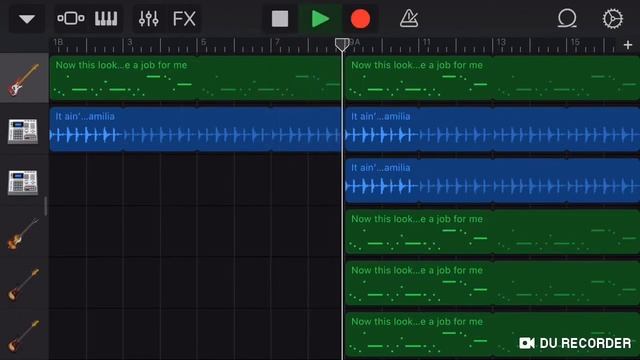Select fifth track green 'Now this look' region
The width and height of the screenshot is (640, 360).
492,284
